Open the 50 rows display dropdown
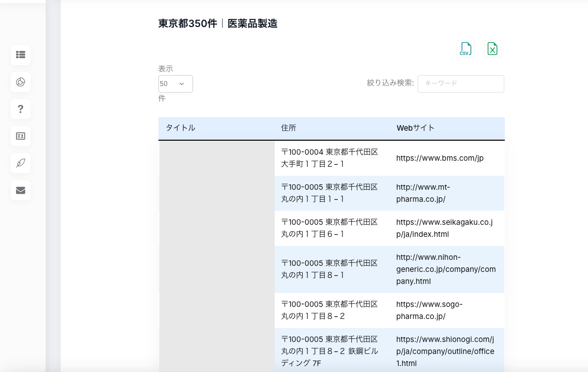 point(175,84)
